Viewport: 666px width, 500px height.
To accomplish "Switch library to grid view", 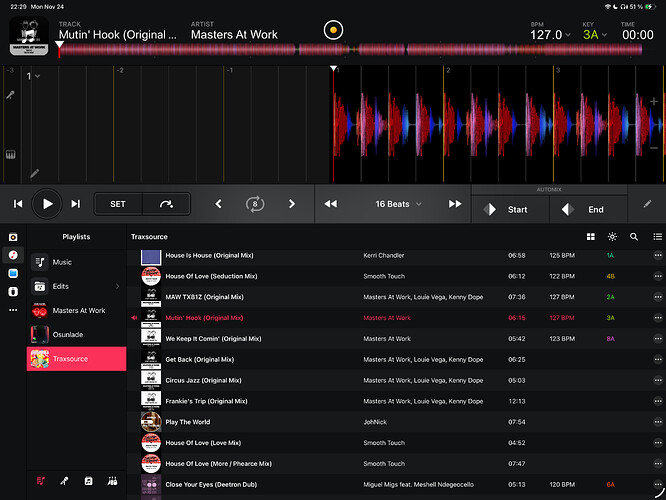I will point(590,237).
